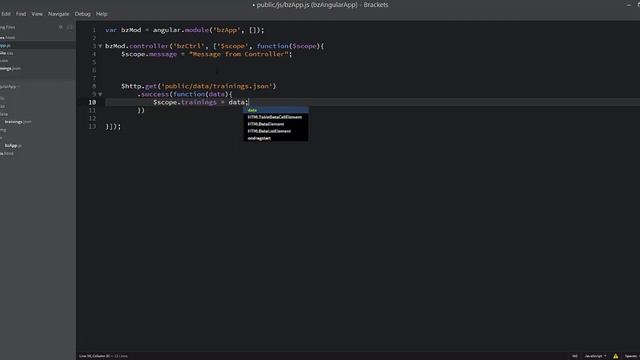Collapse the code fold arrow on line 3
Viewport: 640px width, 360px height.
(x=100, y=46)
